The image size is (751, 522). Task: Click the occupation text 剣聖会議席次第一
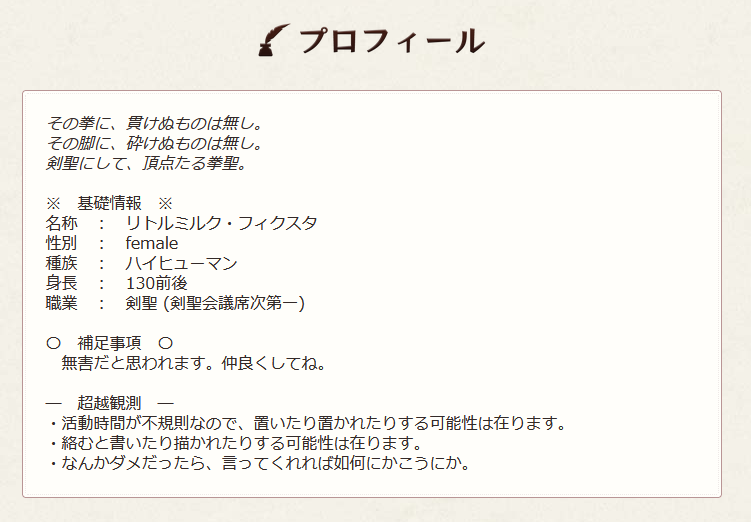pyautogui.click(x=235, y=303)
